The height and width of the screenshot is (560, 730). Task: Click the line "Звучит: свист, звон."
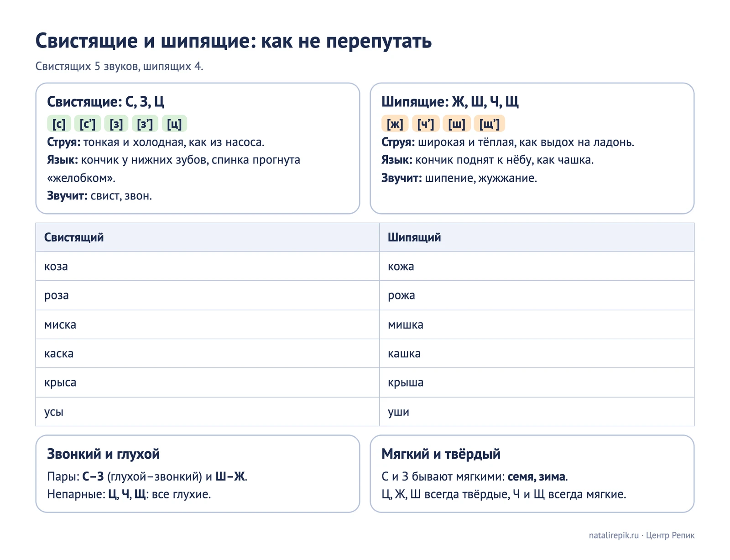pos(99,196)
